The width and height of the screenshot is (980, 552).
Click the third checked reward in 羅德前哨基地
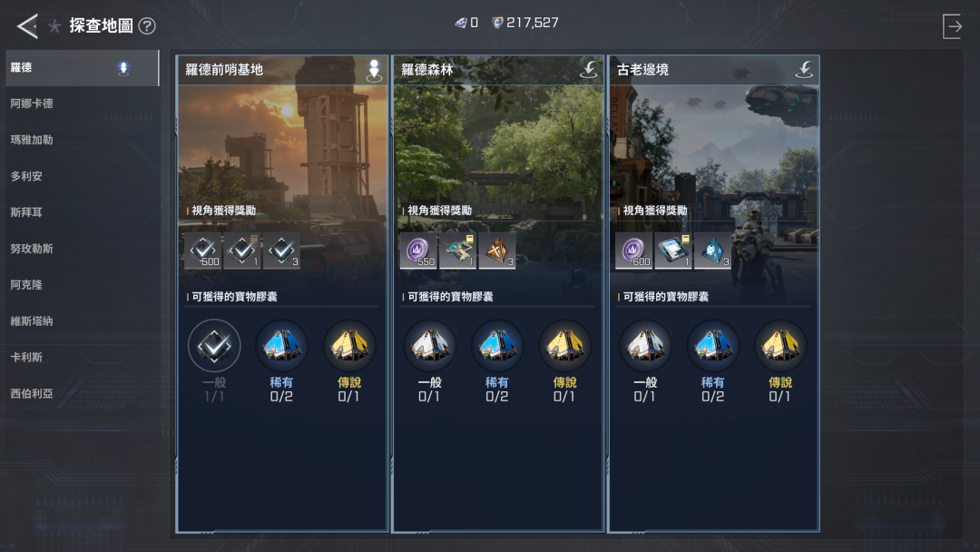281,251
